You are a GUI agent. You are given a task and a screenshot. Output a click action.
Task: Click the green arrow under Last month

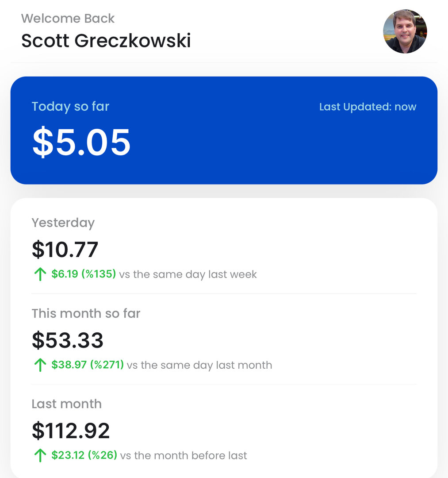coord(40,455)
